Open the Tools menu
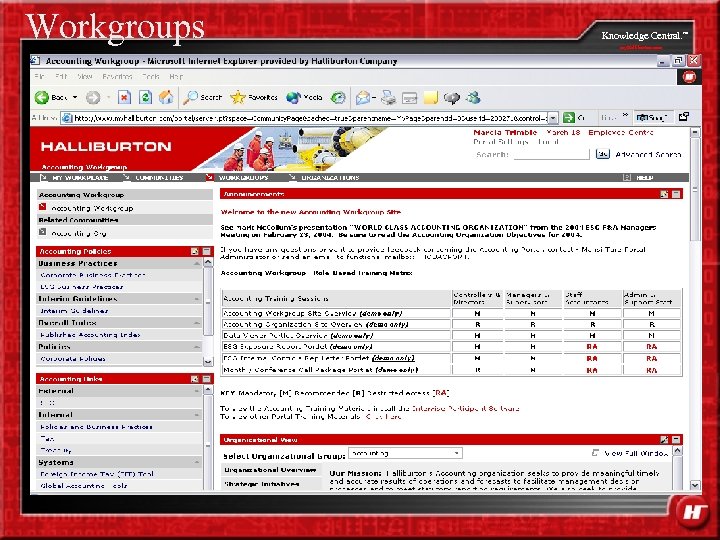This screenshot has height=540, width=720. pyautogui.click(x=151, y=76)
